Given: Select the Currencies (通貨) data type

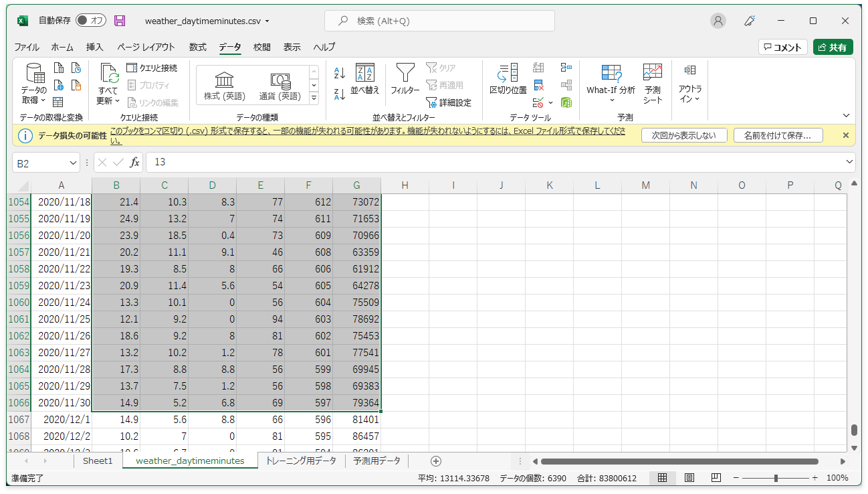Looking at the screenshot, I should click(x=280, y=86).
